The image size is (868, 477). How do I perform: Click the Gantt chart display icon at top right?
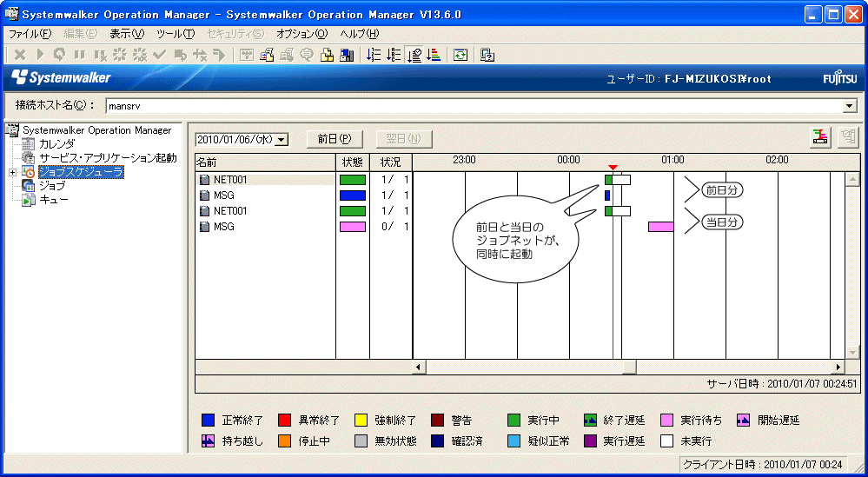click(820, 138)
